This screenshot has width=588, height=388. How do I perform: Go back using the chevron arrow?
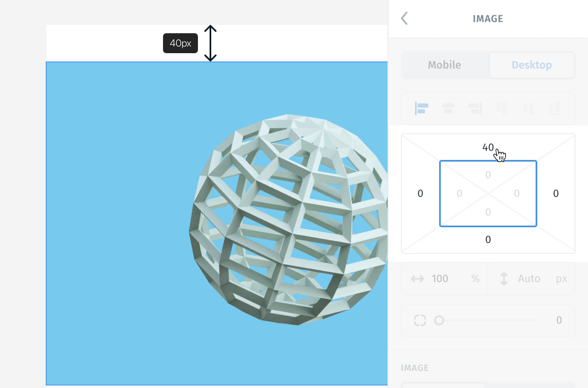point(404,18)
